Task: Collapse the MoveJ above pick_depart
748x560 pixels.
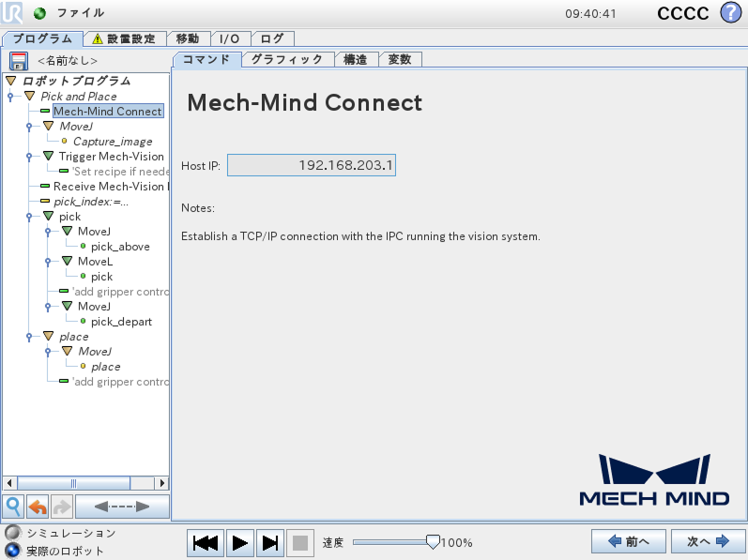Action: [68, 306]
